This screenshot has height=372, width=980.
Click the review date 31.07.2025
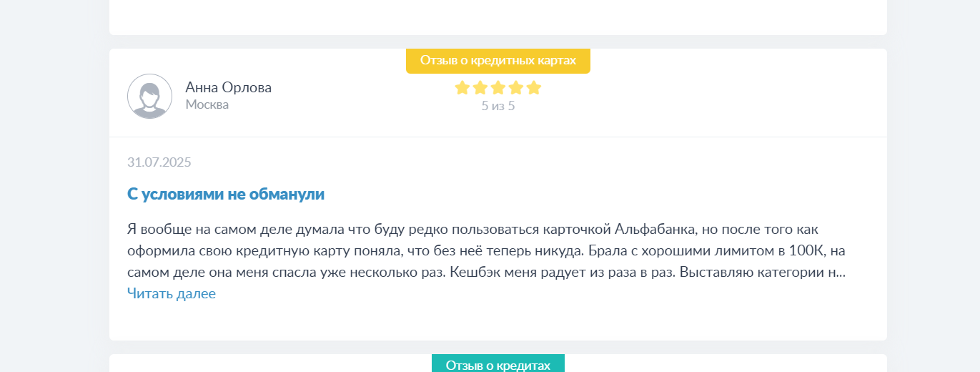click(159, 162)
